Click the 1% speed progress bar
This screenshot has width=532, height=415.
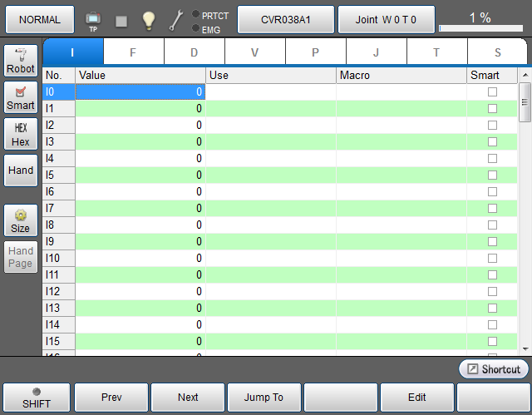(x=479, y=28)
